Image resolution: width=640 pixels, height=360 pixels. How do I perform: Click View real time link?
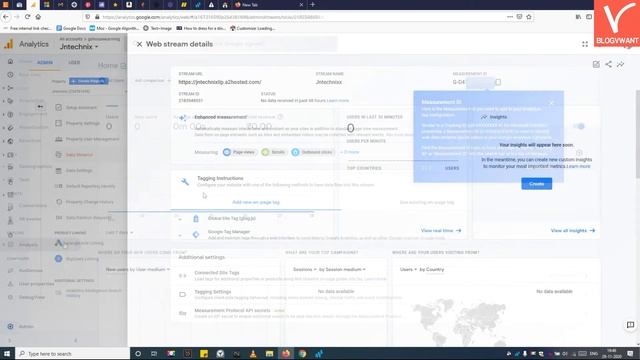(441, 231)
